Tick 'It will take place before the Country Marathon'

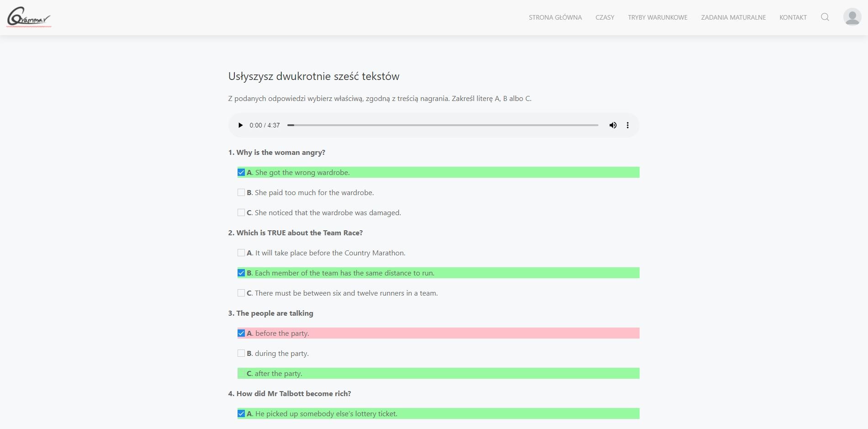(x=241, y=253)
